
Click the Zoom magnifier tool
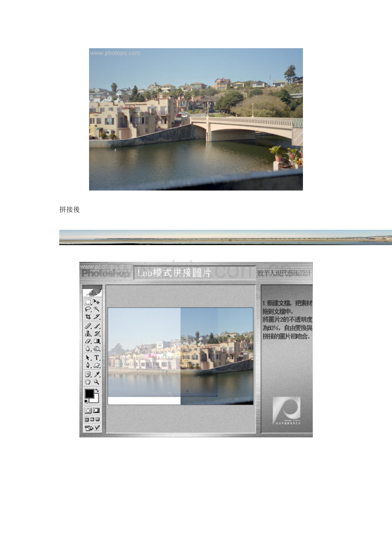coord(97,382)
